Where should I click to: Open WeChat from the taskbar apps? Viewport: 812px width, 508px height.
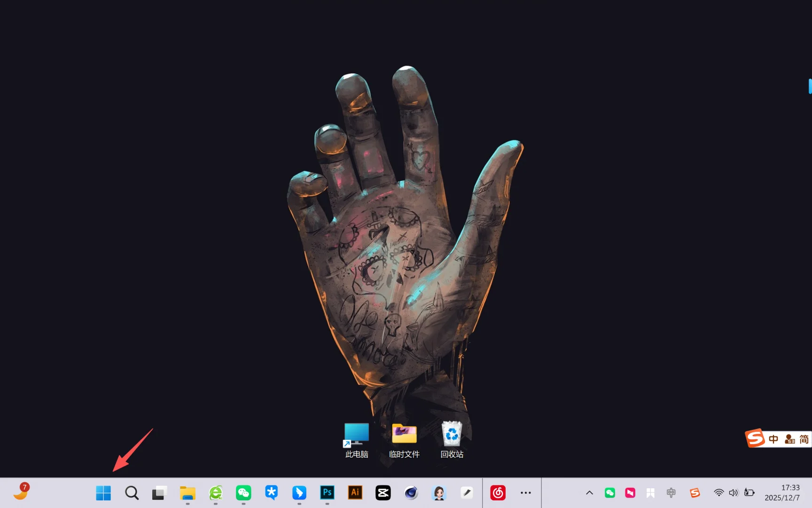point(243,493)
